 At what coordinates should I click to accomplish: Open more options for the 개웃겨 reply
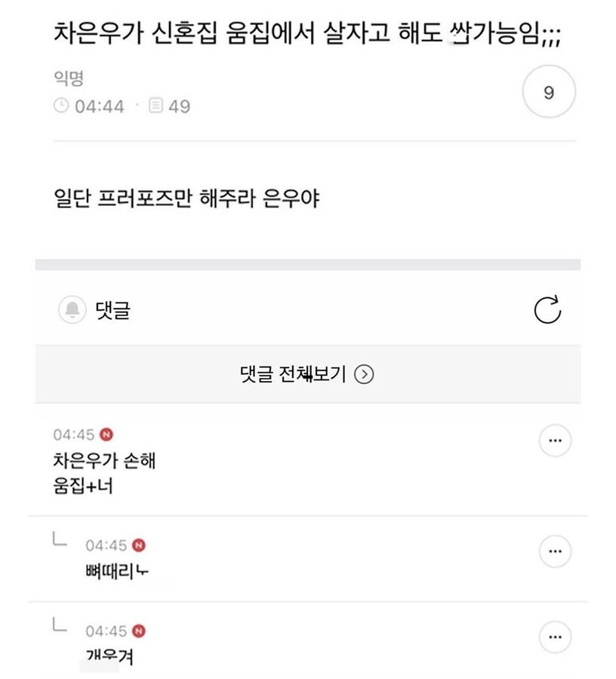coord(555,638)
